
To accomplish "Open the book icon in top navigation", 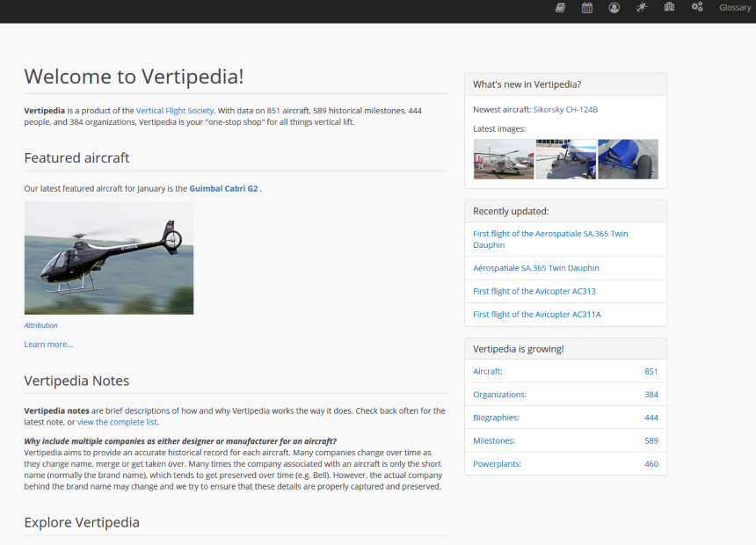I will (560, 7).
